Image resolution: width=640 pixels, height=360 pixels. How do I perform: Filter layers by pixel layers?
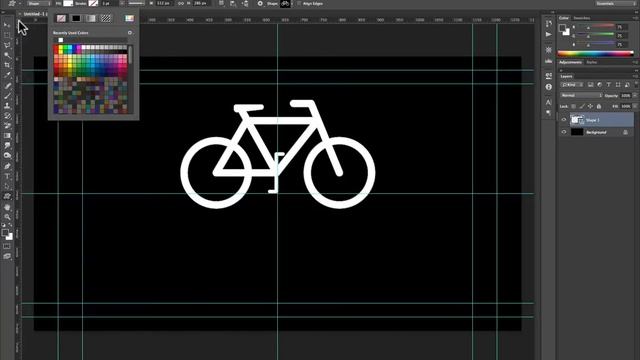click(x=591, y=85)
